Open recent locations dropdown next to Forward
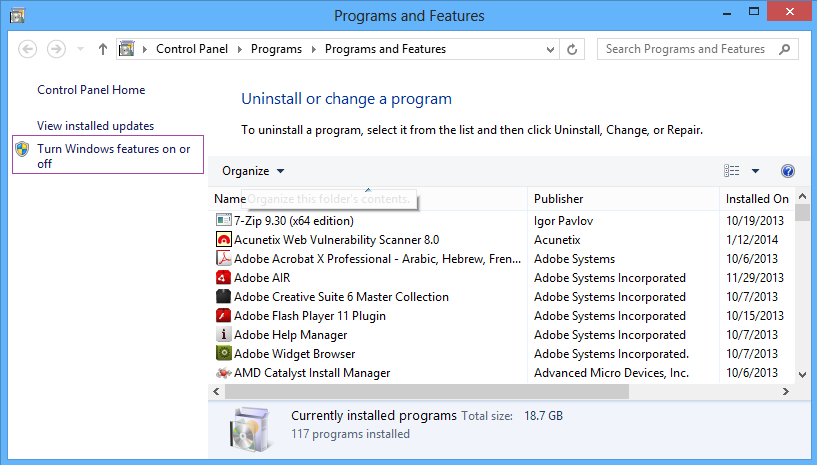This screenshot has height=465, width=817. tap(80, 49)
